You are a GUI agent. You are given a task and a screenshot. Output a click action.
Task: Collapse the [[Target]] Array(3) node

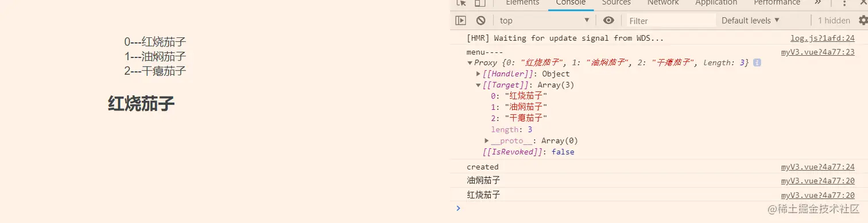[x=479, y=85]
